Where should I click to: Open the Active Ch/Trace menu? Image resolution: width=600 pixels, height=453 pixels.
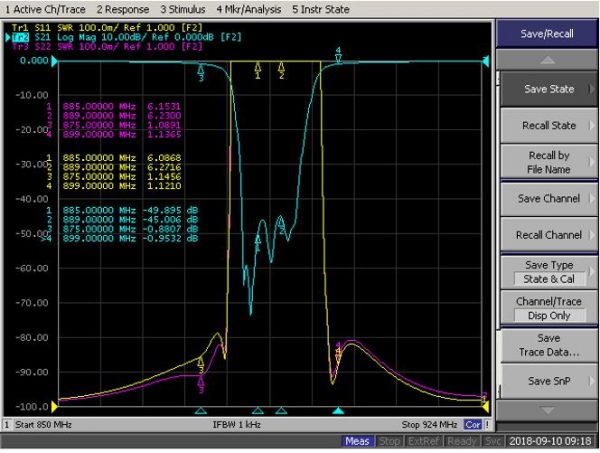click(45, 9)
